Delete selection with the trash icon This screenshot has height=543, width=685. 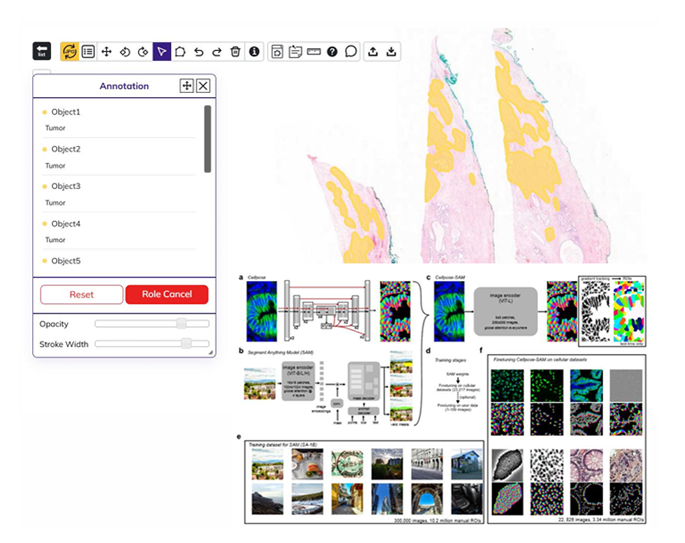(x=235, y=52)
